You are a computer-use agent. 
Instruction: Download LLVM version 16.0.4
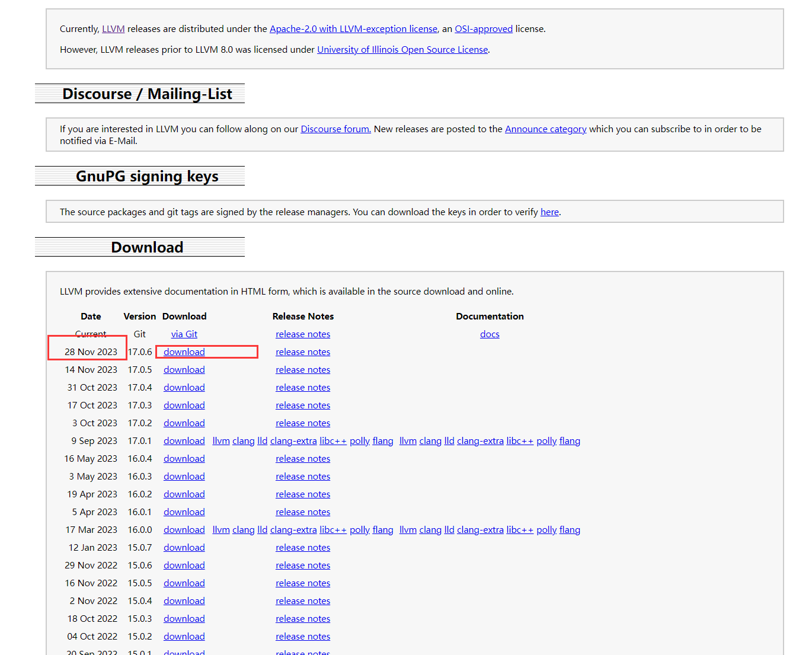pos(184,459)
